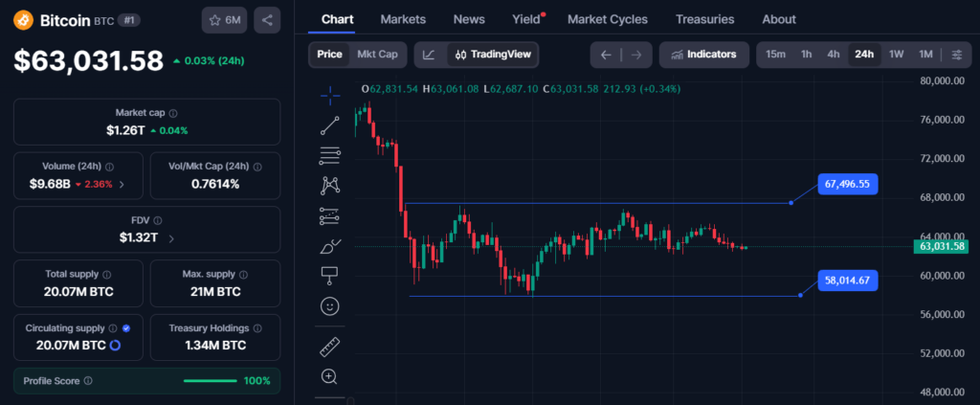Select the ruler measure tool

pos(329,347)
